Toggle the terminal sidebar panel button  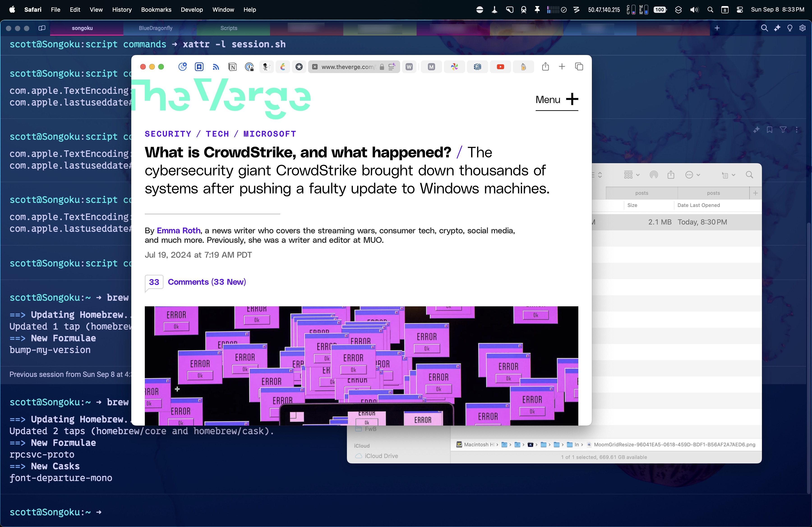[42, 28]
